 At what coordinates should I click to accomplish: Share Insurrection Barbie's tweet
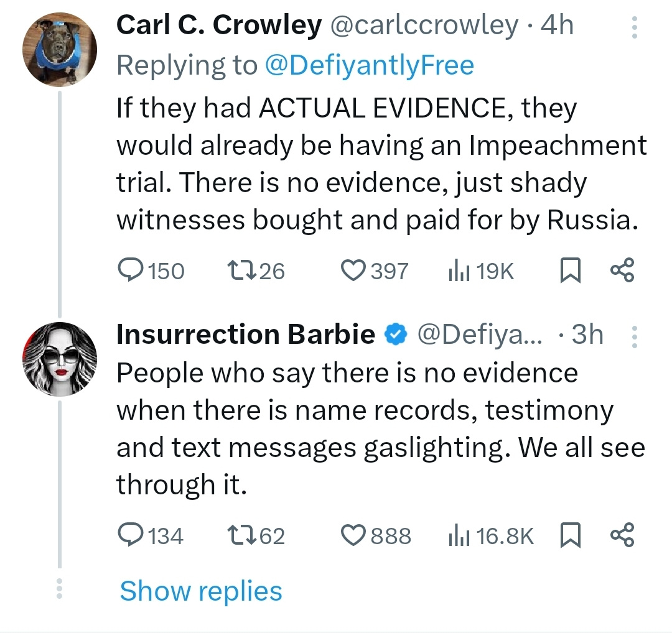pos(622,535)
